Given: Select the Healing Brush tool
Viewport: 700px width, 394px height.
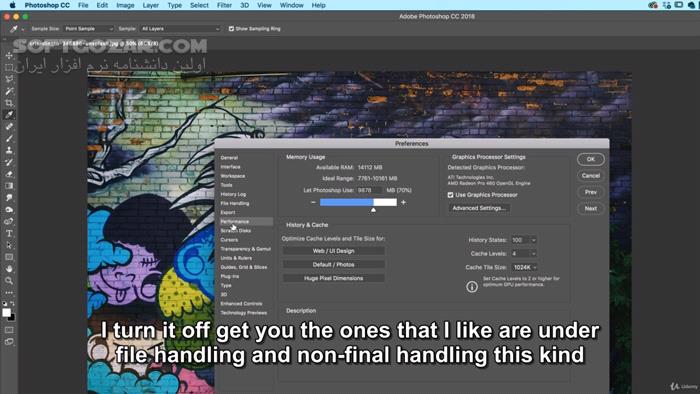Looking at the screenshot, I should coord(9,127).
